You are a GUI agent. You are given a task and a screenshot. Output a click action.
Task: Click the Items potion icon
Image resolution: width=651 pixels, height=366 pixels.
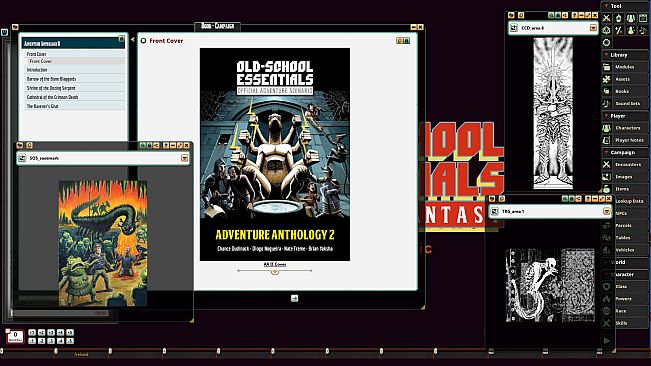pos(607,189)
